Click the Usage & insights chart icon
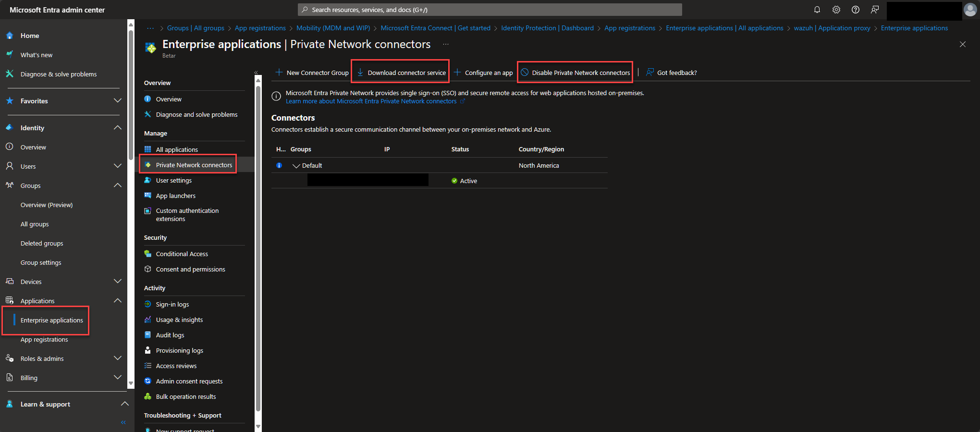 (148, 320)
